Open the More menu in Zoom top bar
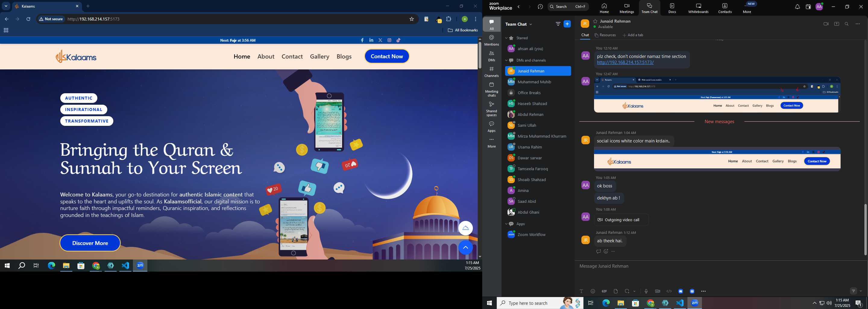868x309 pixels. pos(747,8)
